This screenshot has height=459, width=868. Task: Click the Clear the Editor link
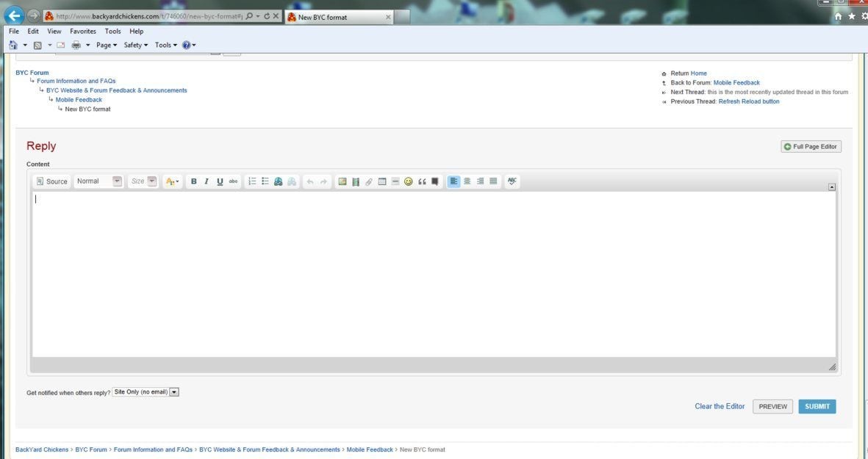click(x=720, y=406)
